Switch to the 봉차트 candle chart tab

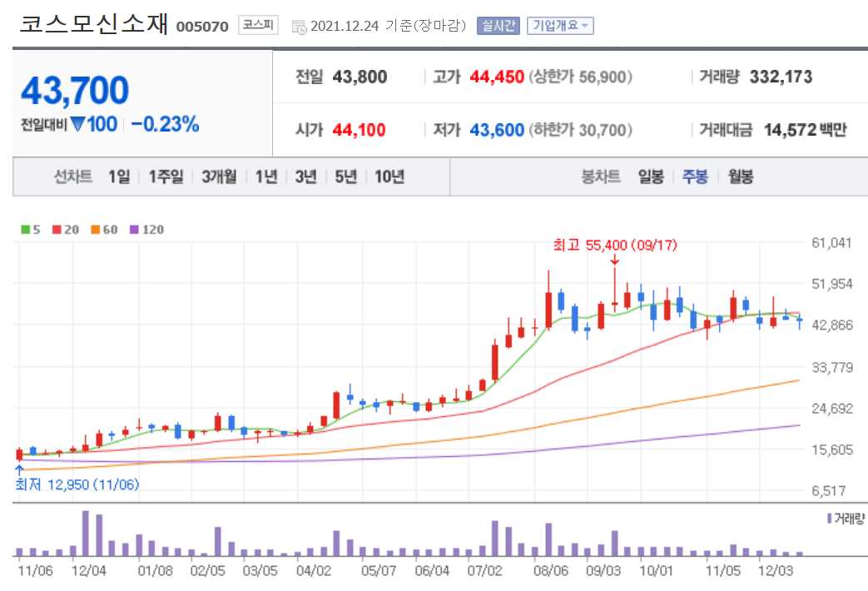pyautogui.click(x=602, y=176)
